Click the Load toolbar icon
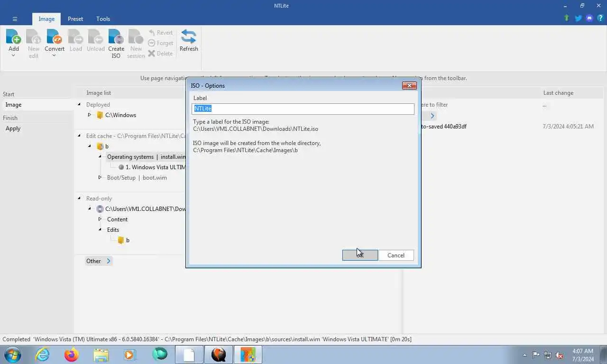607x364 pixels. tap(75, 37)
